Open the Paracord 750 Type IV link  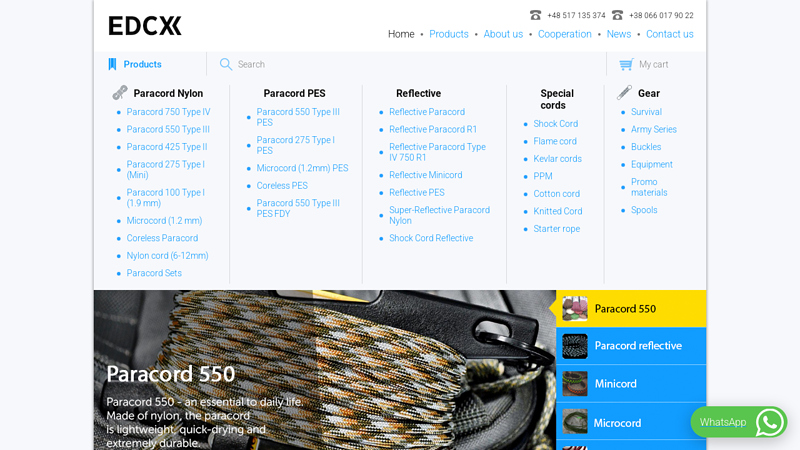pos(168,112)
